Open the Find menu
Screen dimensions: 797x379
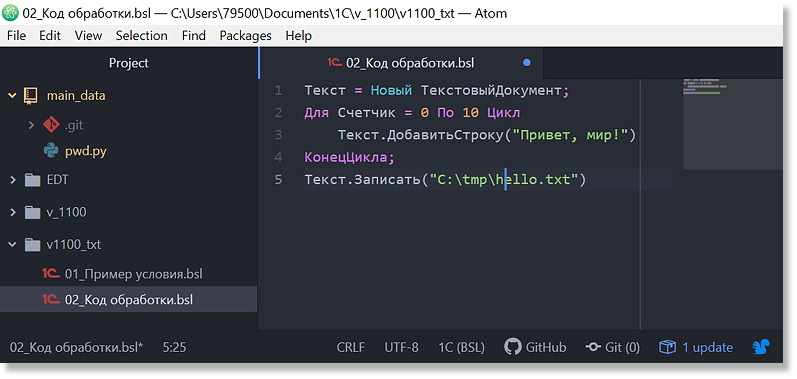click(194, 36)
